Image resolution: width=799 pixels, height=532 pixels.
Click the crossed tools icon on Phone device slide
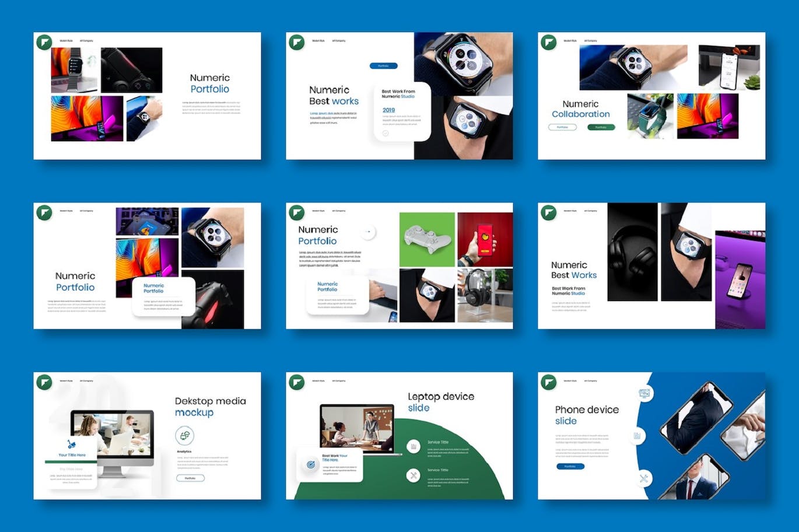[644, 478]
